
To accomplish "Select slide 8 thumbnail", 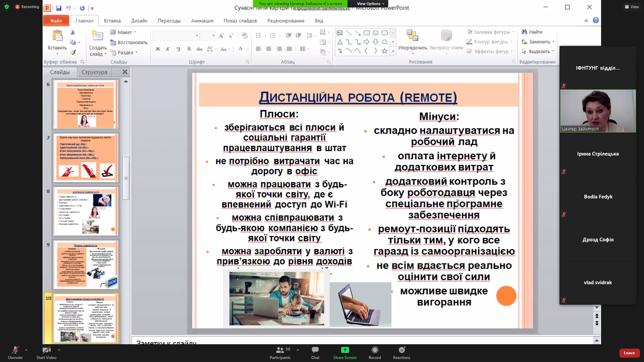I will click(x=86, y=211).
